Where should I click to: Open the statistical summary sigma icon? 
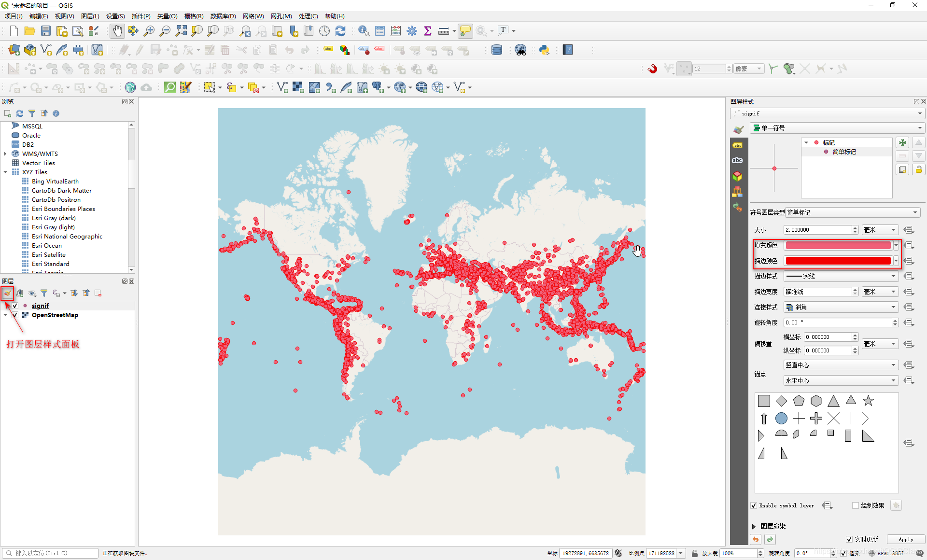point(428,31)
